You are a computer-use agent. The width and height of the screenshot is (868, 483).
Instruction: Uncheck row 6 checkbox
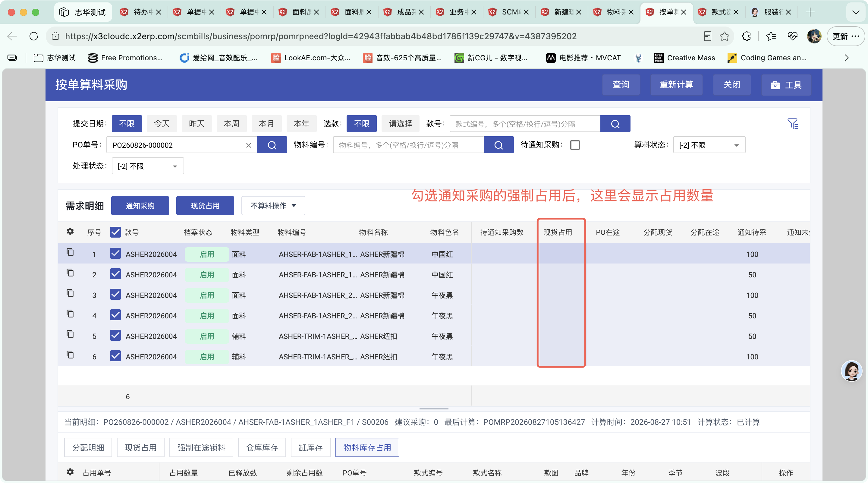click(x=115, y=356)
